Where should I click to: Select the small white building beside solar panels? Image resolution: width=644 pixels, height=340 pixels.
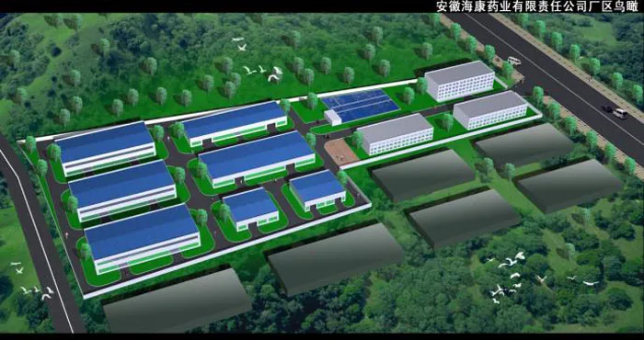click(333, 118)
